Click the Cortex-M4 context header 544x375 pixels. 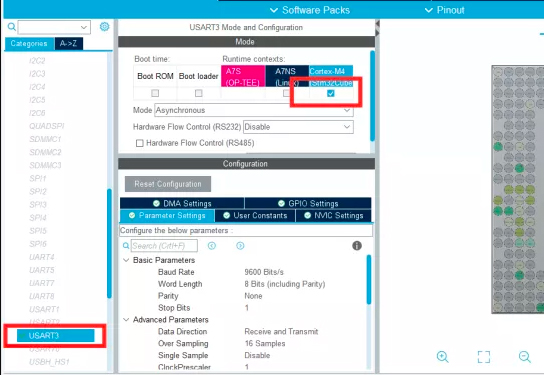[331, 76]
